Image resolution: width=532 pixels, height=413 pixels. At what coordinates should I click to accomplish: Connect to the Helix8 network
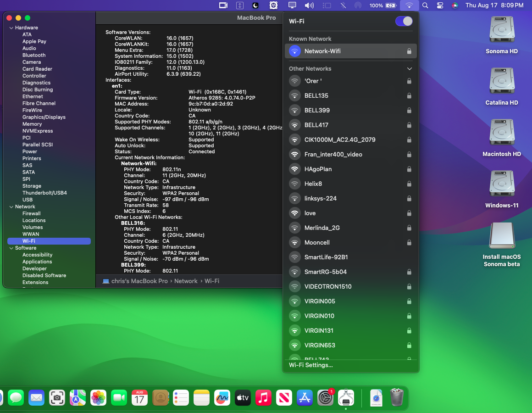point(350,184)
